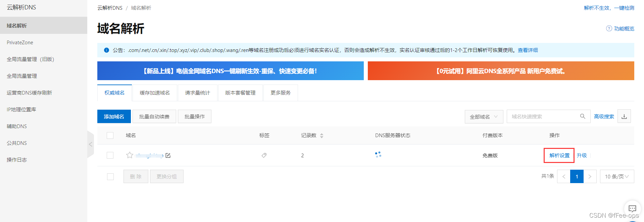Click the 云解析DNS sidebar title
The height and width of the screenshot is (222, 644).
[x=21, y=7]
